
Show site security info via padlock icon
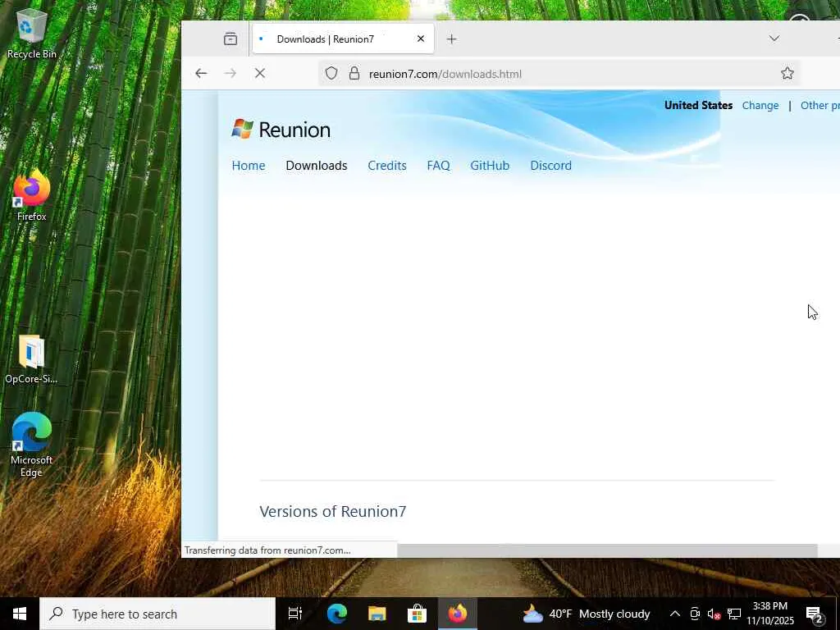click(x=354, y=73)
